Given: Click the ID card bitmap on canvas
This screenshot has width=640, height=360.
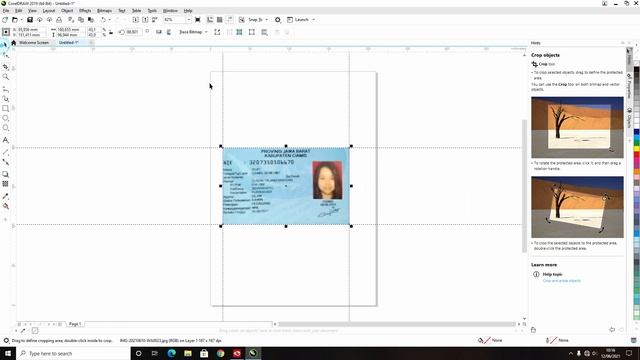Looking at the screenshot, I should point(286,186).
